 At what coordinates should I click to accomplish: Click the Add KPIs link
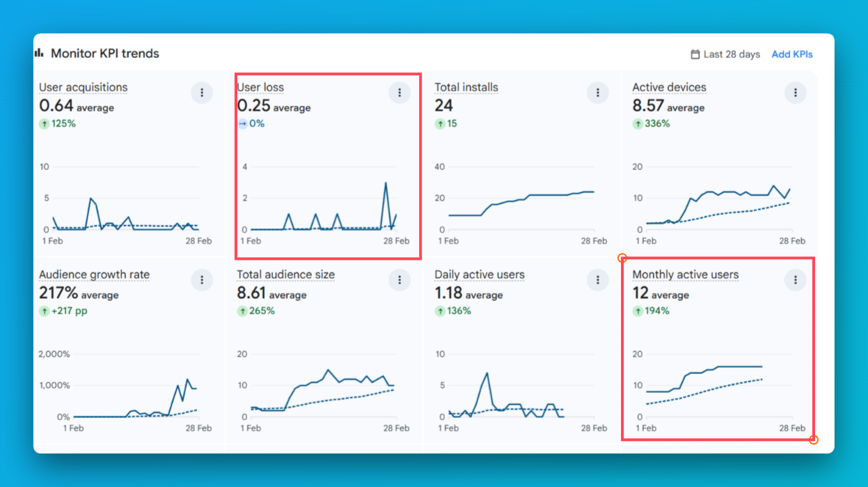click(791, 54)
